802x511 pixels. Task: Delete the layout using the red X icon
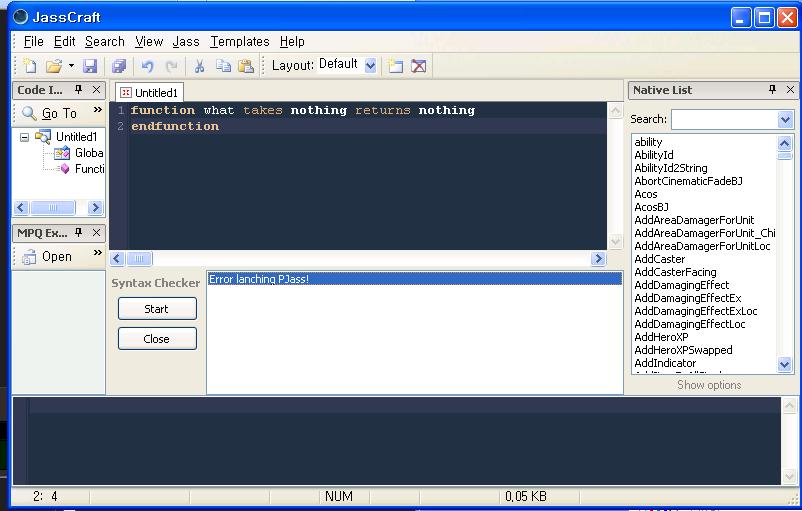[418, 66]
